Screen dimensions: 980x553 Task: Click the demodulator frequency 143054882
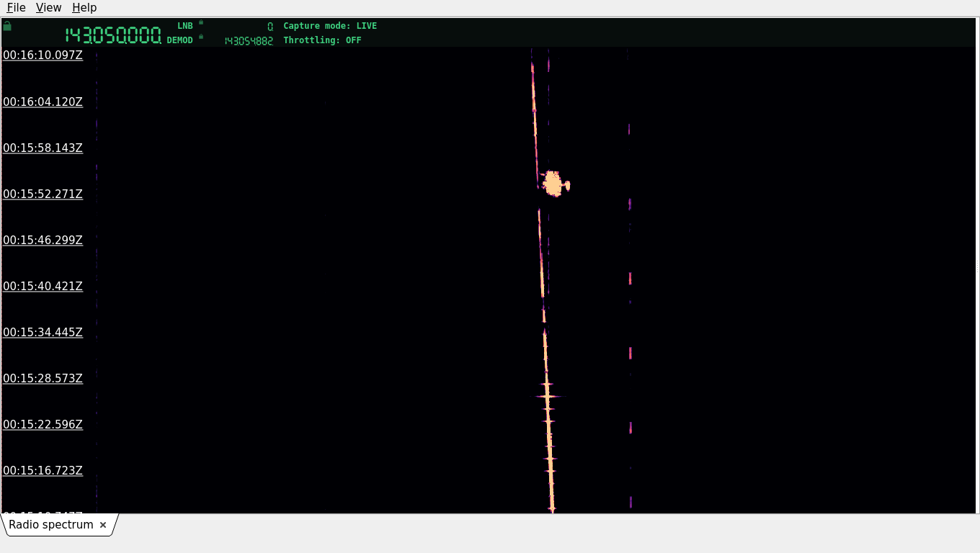click(x=249, y=41)
